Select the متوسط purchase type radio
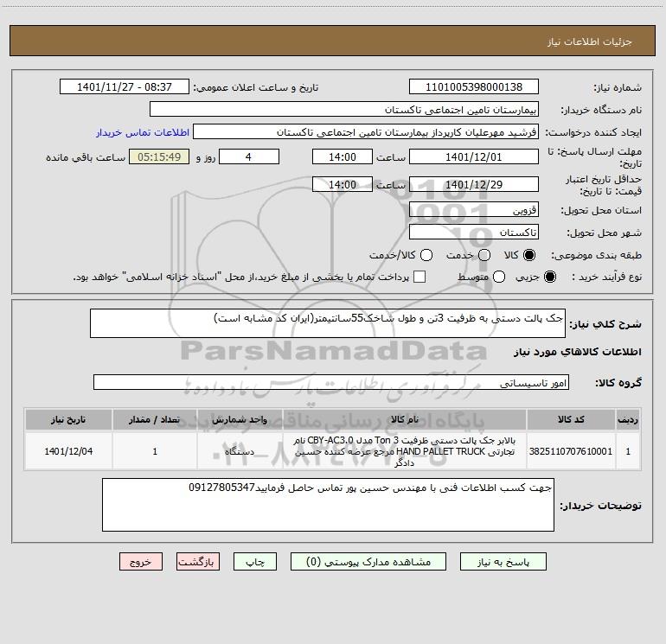Image resolution: width=666 pixels, height=644 pixels. [499, 277]
